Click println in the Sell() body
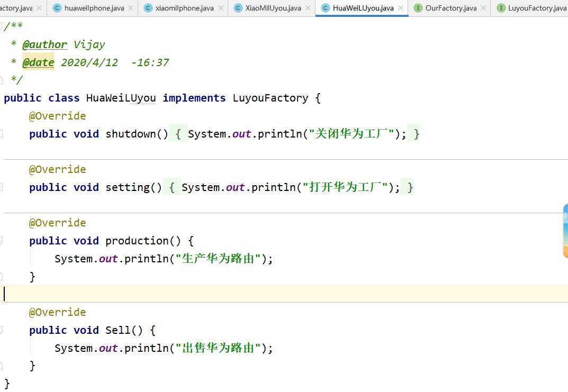 point(146,348)
